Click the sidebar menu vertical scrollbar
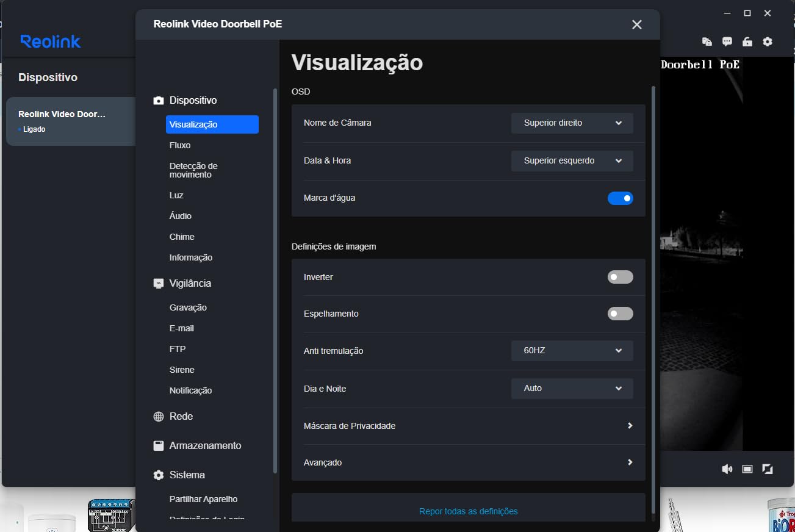Image resolution: width=795 pixels, height=532 pixels. (x=275, y=281)
